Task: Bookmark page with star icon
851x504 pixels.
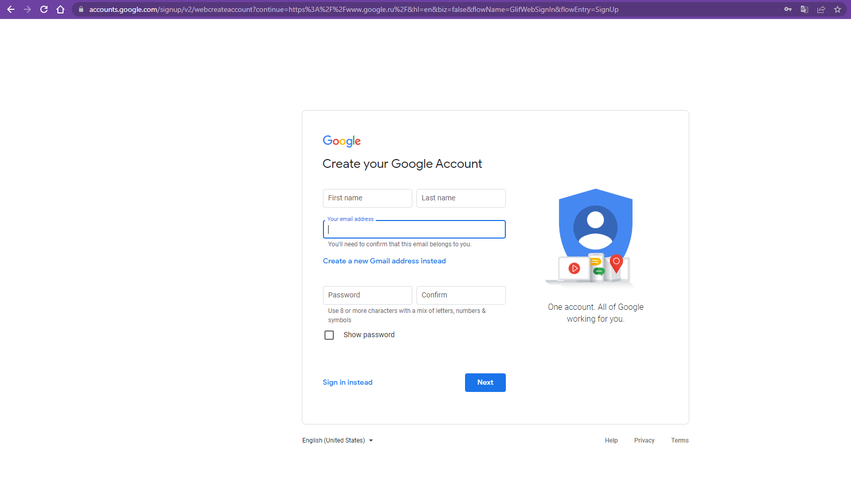Action: point(837,9)
